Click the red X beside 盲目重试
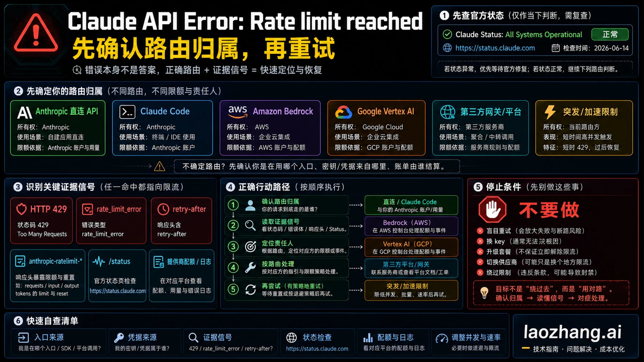The image size is (644, 362). pos(480,231)
